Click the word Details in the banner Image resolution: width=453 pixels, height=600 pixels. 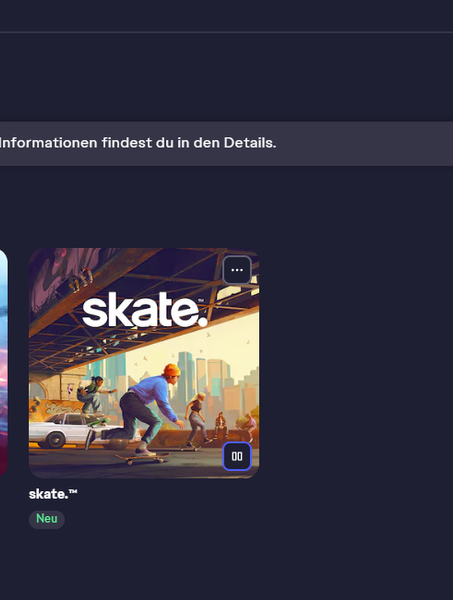tap(250, 143)
